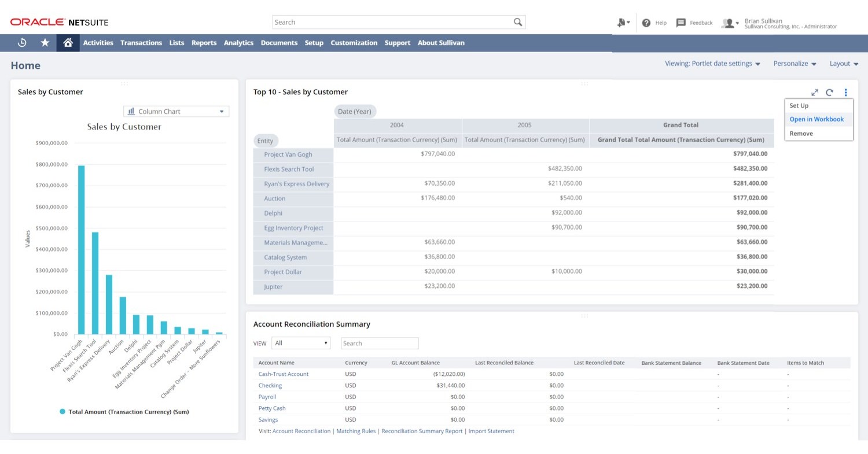Expand the Top 10 portlet fullscreen icon
Image resolution: width=868 pixels, height=454 pixels.
(815, 92)
